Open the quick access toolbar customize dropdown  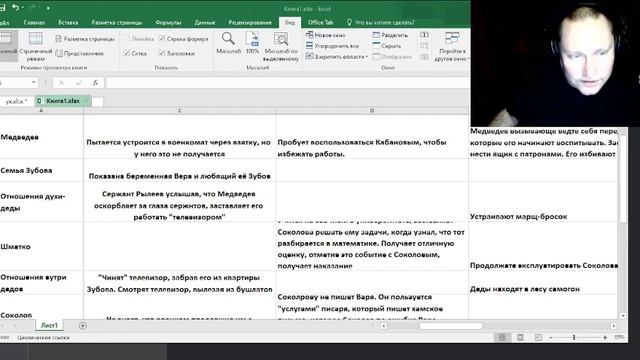(x=48, y=8)
